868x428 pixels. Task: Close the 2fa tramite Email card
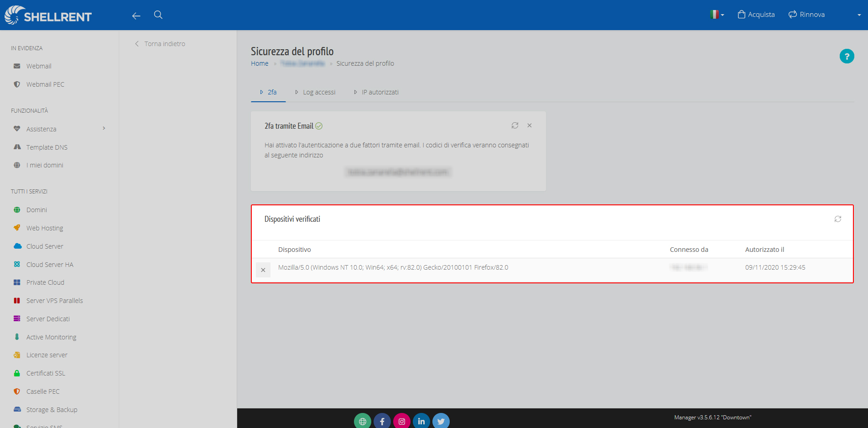(x=530, y=125)
